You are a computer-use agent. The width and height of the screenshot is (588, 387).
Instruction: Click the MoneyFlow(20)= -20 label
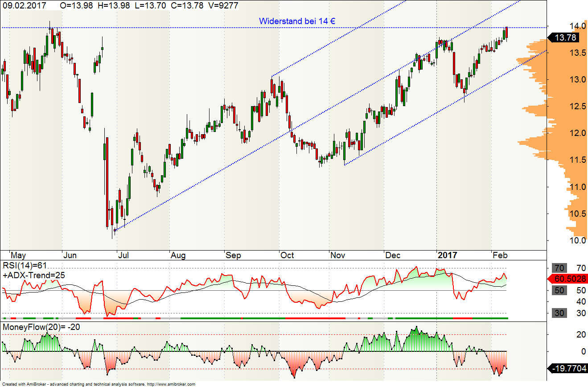(x=42, y=328)
